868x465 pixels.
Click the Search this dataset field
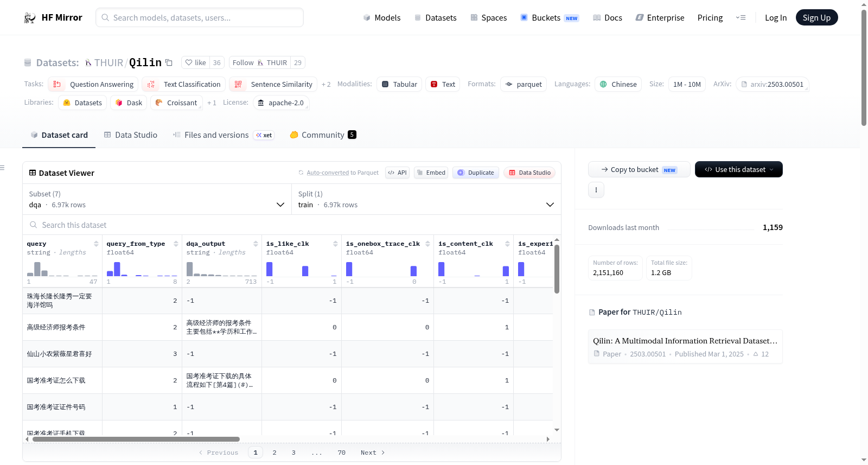coord(292,225)
